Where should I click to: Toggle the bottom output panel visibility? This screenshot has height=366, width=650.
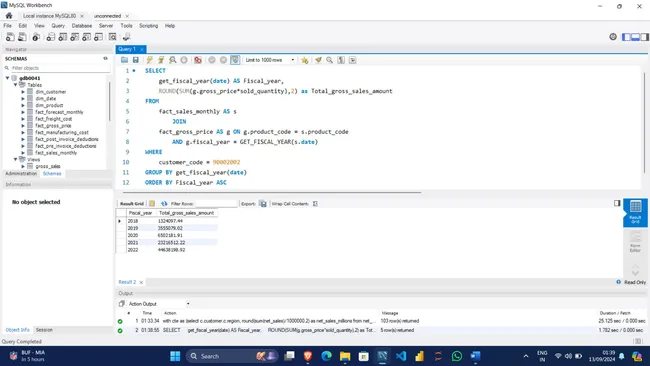click(x=635, y=37)
